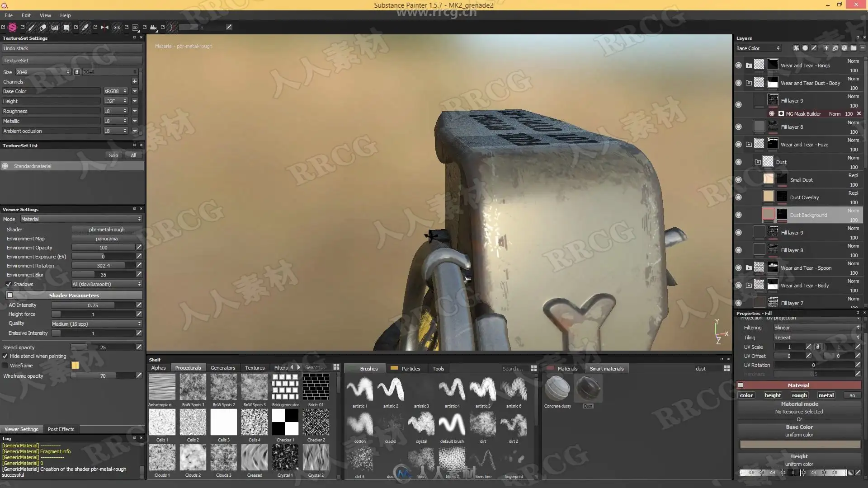Screen dimensions: 868x488
Task: Click the Base Color uniform color swatch
Action: (x=799, y=445)
